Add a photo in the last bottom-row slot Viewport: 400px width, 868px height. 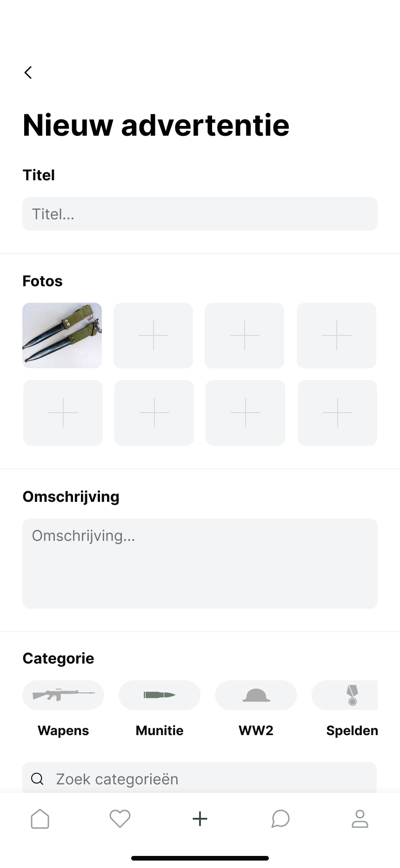tap(337, 413)
